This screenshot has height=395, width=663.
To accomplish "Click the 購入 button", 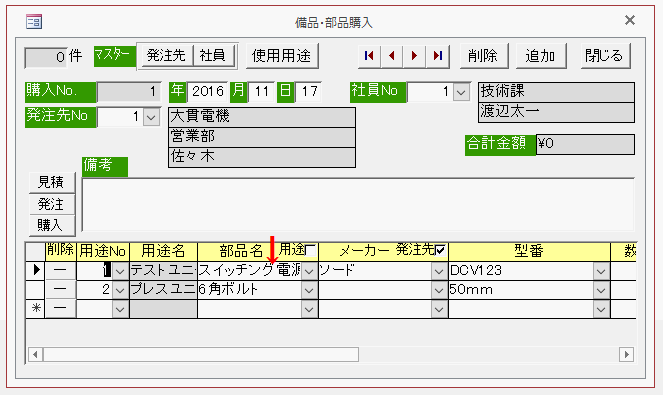I will (x=52, y=225).
